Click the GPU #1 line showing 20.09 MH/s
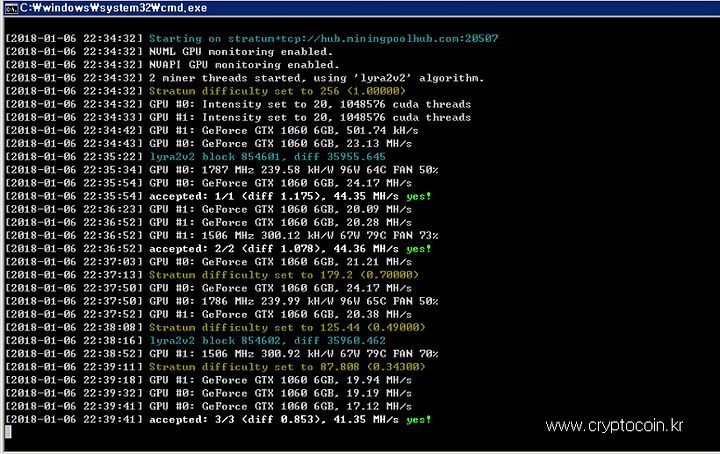 pos(208,209)
